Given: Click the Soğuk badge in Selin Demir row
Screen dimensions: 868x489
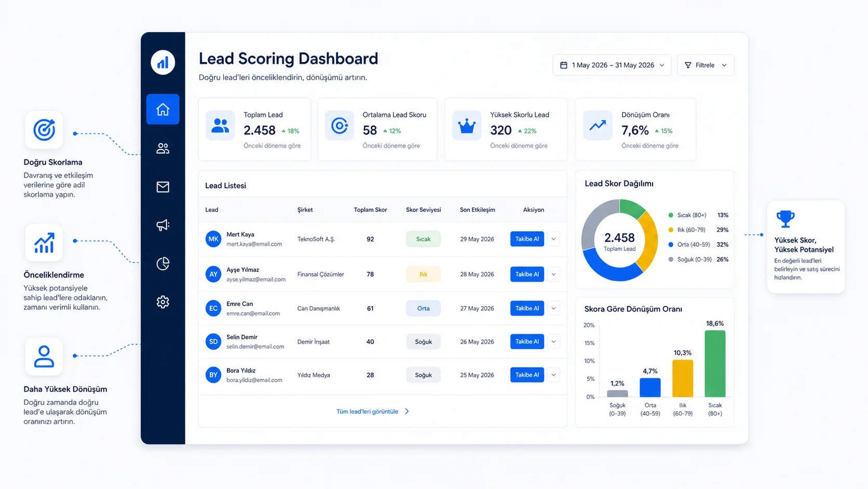Looking at the screenshot, I should 423,341.
